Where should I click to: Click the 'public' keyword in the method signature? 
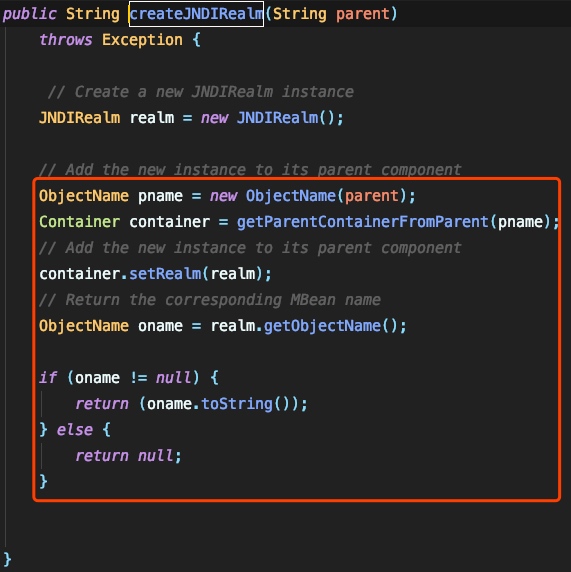click(x=30, y=15)
